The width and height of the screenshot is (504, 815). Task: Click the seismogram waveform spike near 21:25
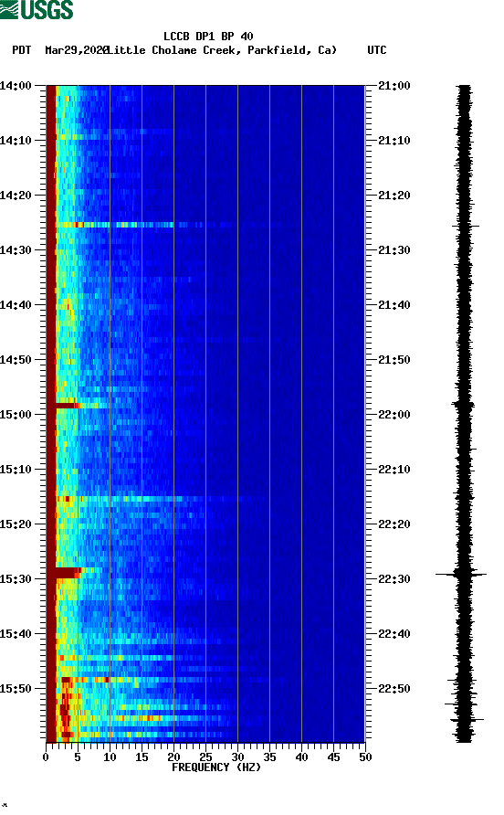coord(466,226)
